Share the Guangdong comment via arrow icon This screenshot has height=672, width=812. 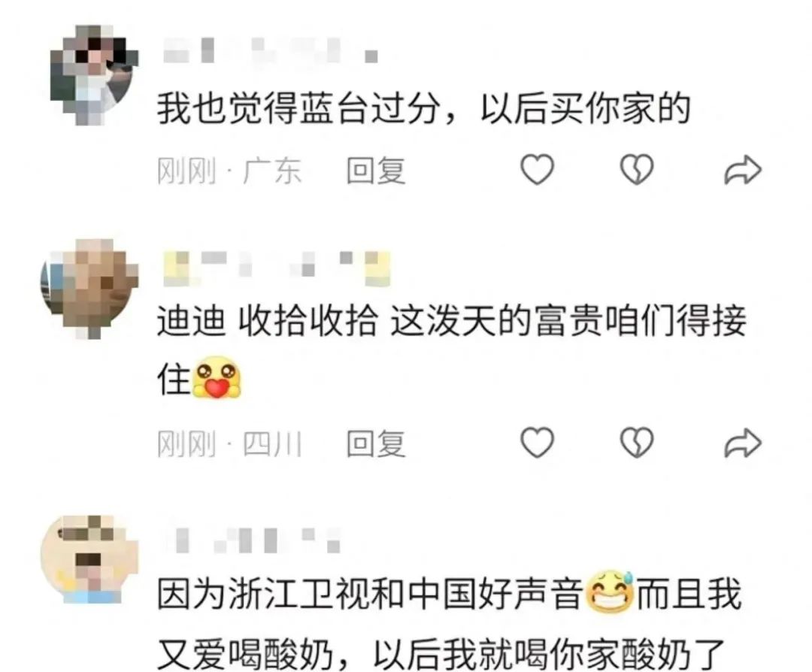pos(743,170)
